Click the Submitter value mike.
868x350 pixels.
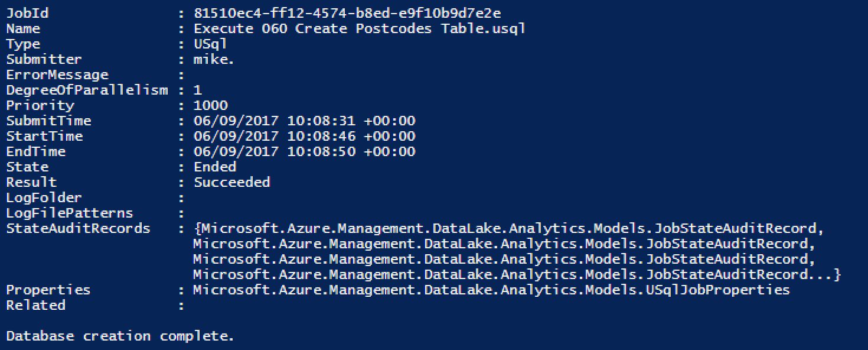(214, 60)
